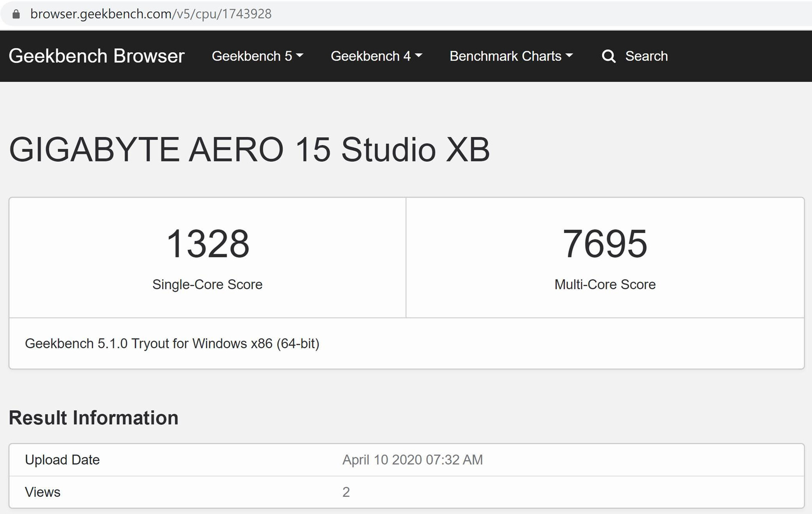812x514 pixels.
Task: Click the Single-Core Score label
Action: click(207, 284)
